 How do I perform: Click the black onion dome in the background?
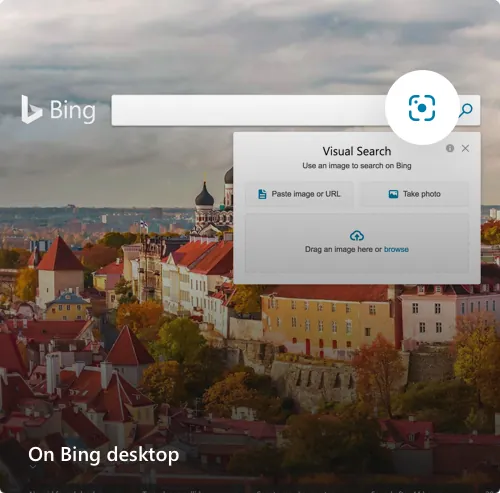click(204, 196)
